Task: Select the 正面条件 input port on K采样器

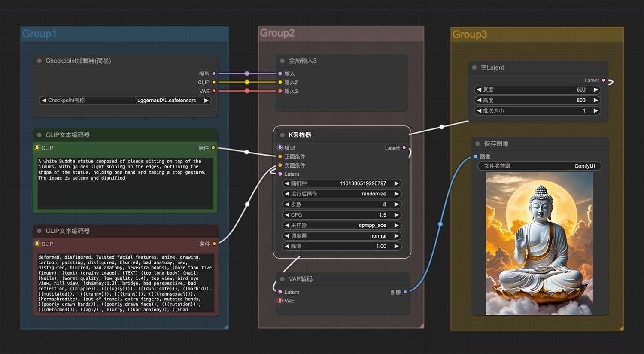Action: click(x=280, y=156)
